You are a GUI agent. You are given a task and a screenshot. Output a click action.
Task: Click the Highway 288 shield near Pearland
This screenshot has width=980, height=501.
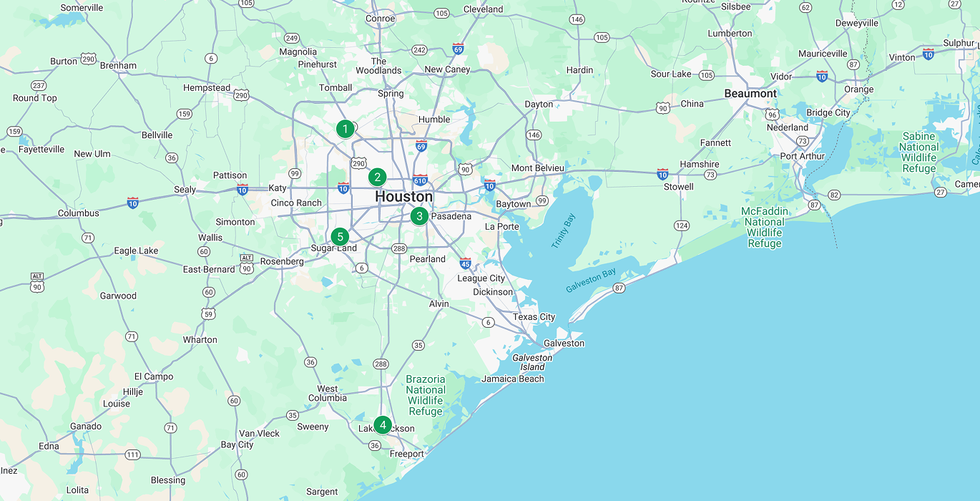click(398, 248)
